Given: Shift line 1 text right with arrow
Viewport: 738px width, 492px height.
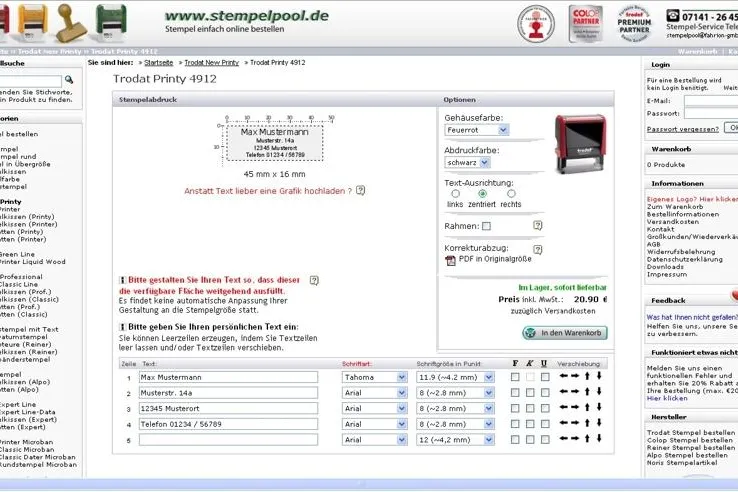Looking at the screenshot, I should 575,376.
